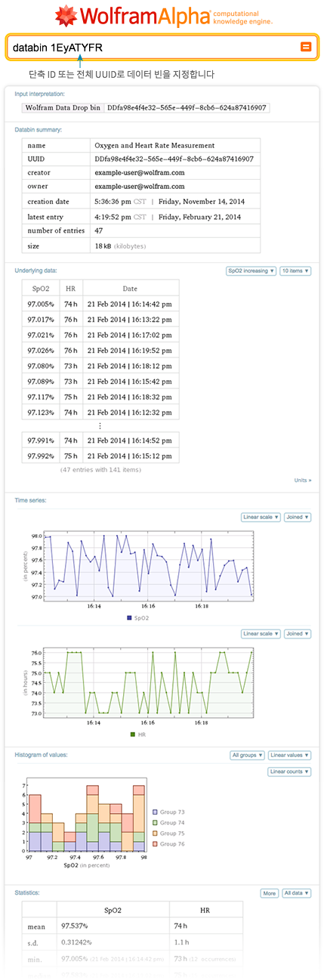Screen dimensions: 324x980
Task: Open the All data dropdown in Statistics
Action: [296, 893]
